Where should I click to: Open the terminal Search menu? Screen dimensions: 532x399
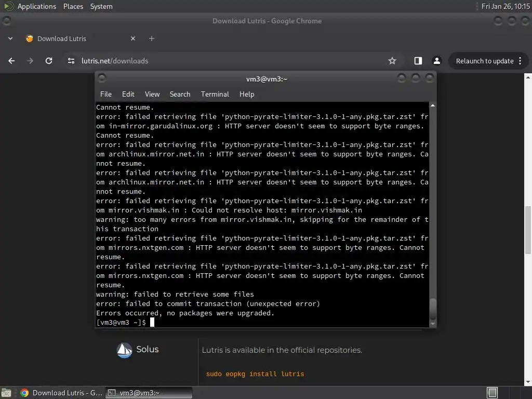point(180,94)
